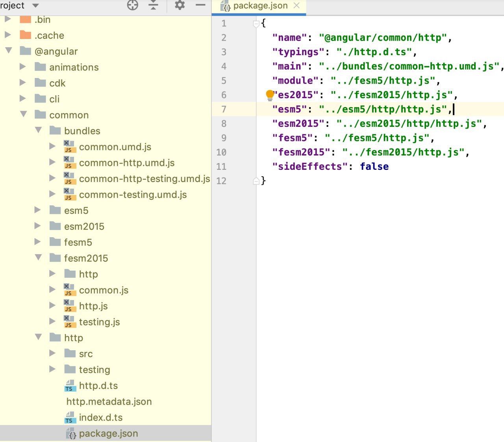504x442 pixels.
Task: Open the Project view dropdown
Action: (x=35, y=6)
